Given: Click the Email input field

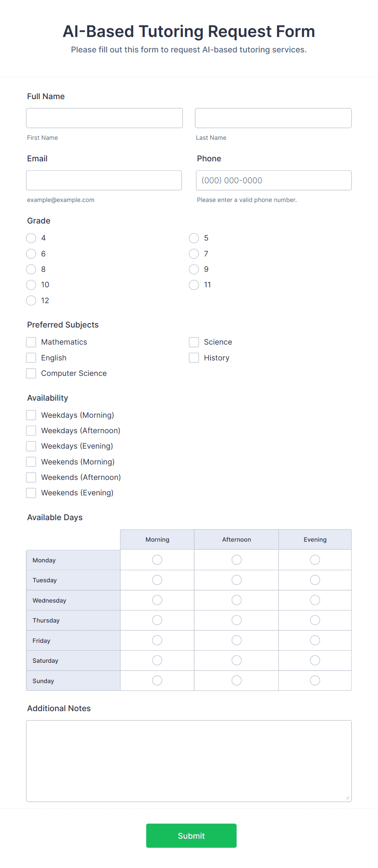Looking at the screenshot, I should (x=104, y=180).
